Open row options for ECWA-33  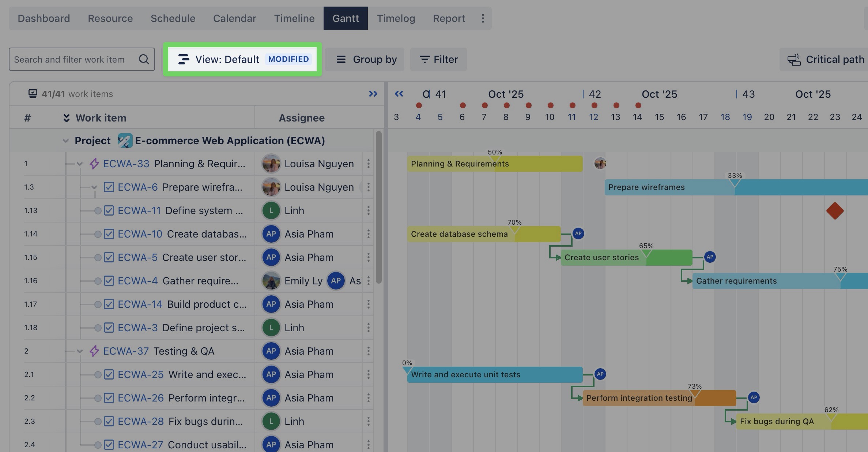point(368,164)
